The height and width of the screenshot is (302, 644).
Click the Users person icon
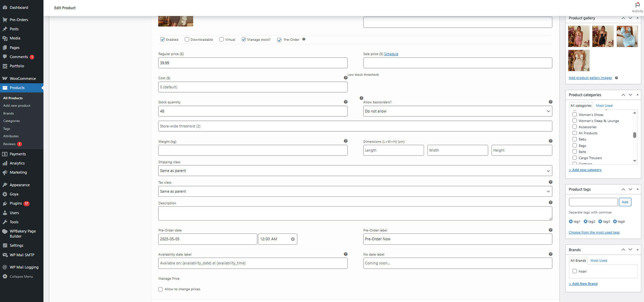tap(5, 213)
